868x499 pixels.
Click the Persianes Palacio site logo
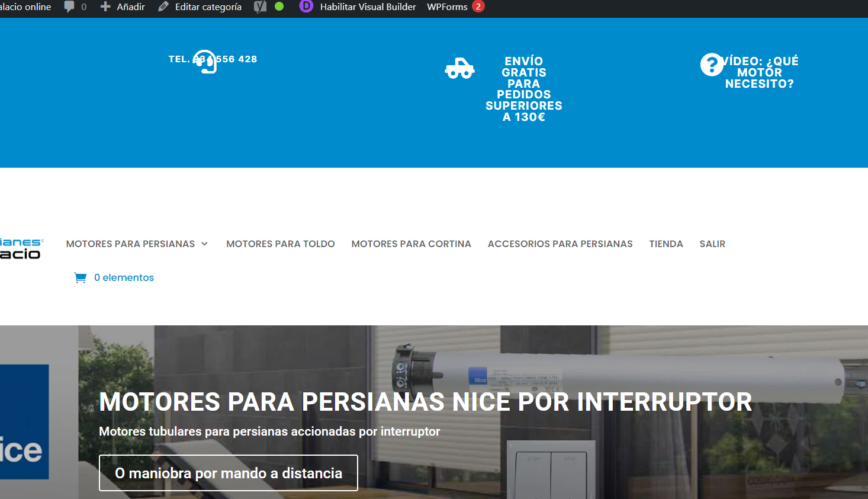(x=21, y=248)
